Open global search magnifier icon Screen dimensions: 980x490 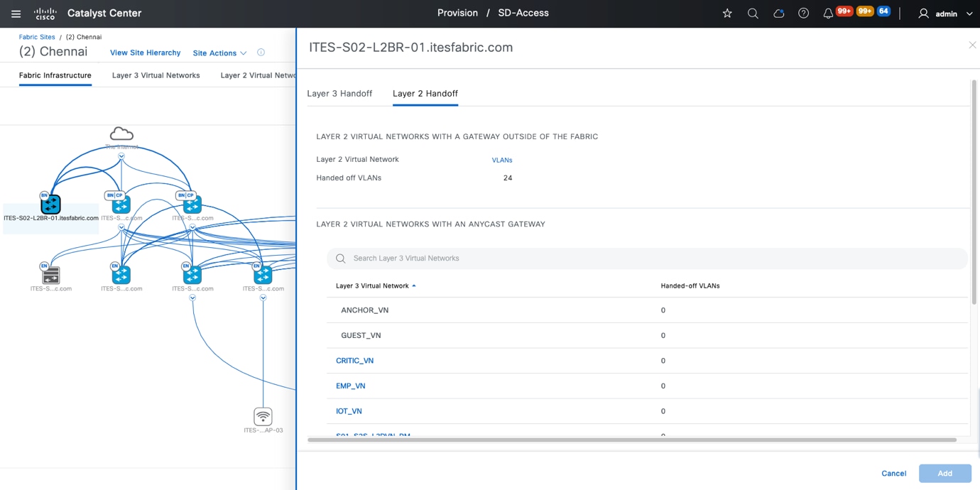753,13
